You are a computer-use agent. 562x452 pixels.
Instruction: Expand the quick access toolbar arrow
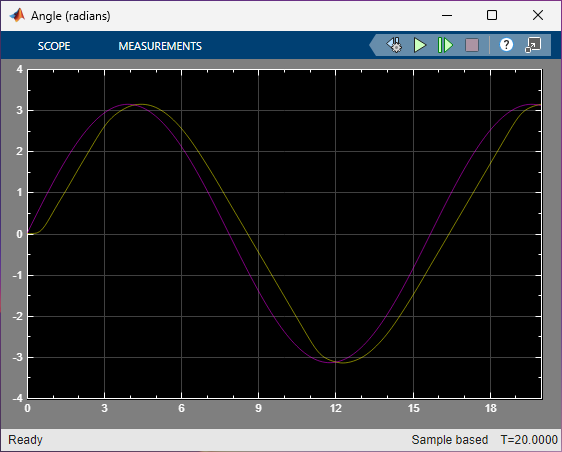pyautogui.click(x=373, y=45)
